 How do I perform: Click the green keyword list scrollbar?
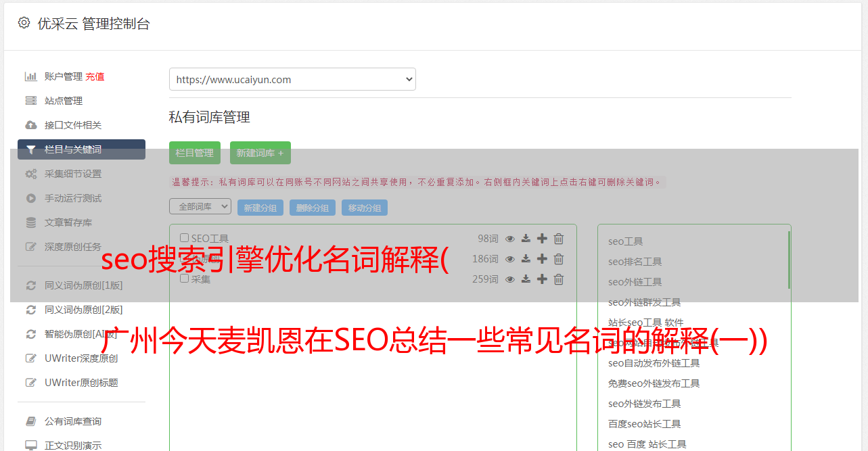coord(789,260)
